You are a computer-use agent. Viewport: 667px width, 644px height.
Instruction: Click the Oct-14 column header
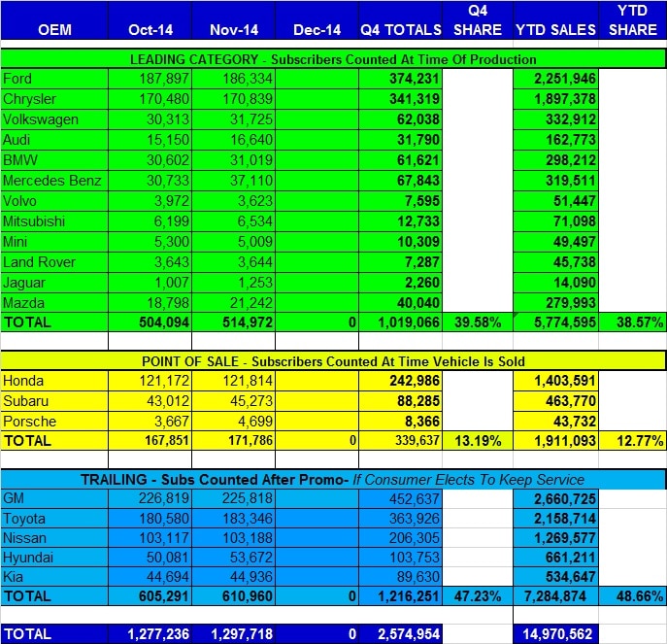[150, 20]
